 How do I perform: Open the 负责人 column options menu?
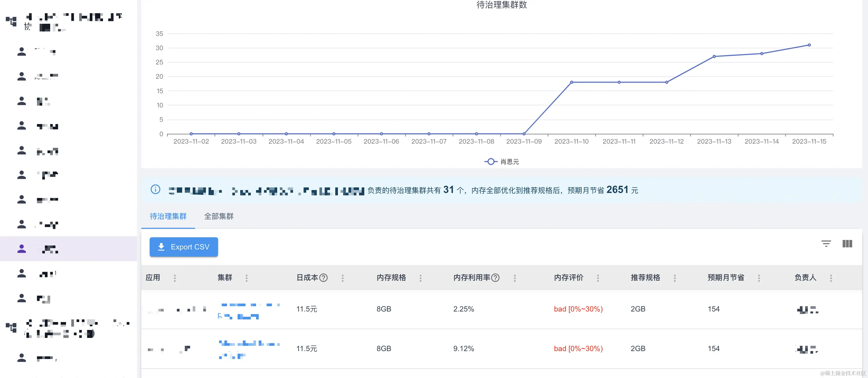point(831,278)
